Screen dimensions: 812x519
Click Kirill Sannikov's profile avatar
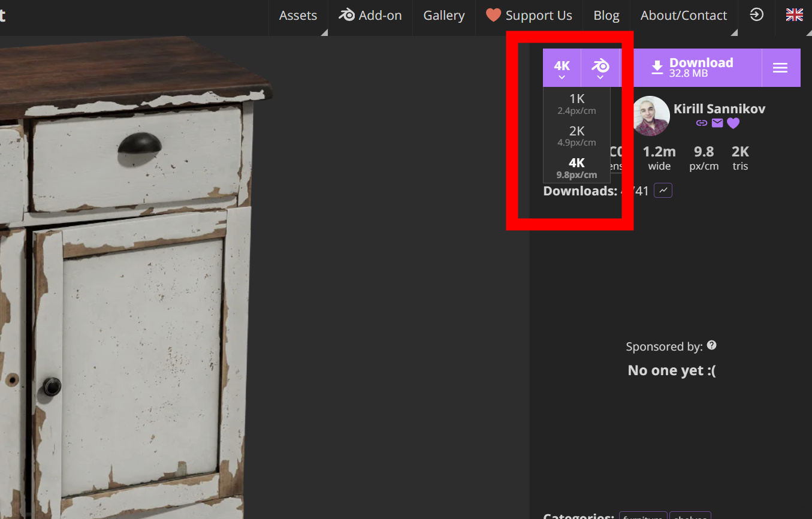coord(650,116)
